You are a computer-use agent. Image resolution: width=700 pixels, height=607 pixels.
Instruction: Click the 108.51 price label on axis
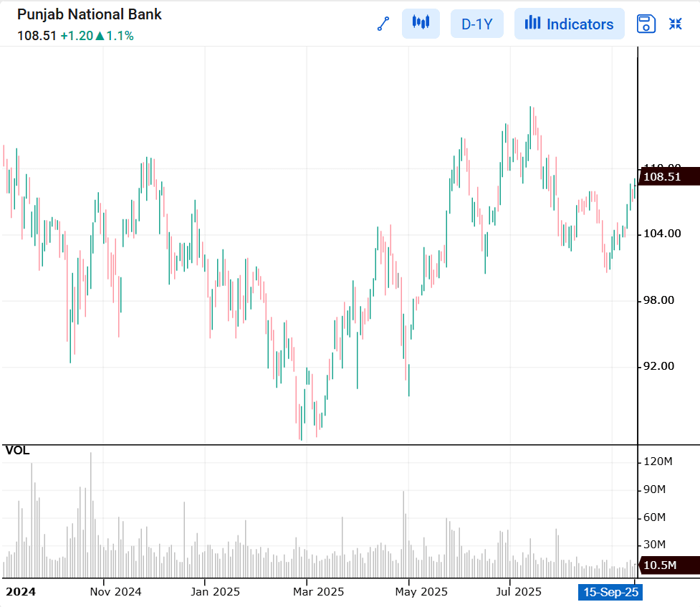pos(668,176)
